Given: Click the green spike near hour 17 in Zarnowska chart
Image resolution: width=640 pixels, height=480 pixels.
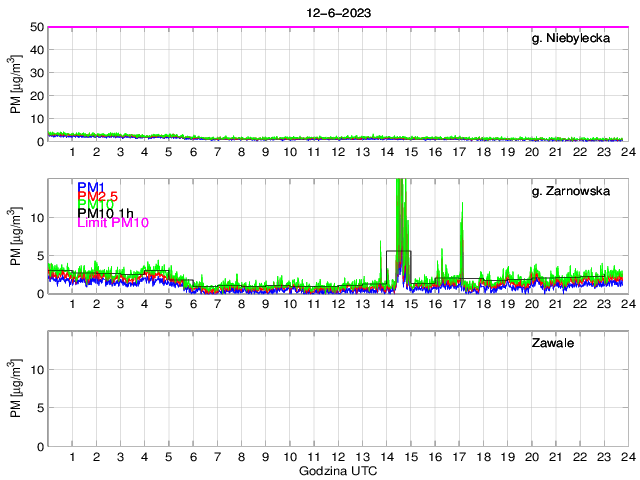Looking at the screenshot, I should pyautogui.click(x=462, y=215).
